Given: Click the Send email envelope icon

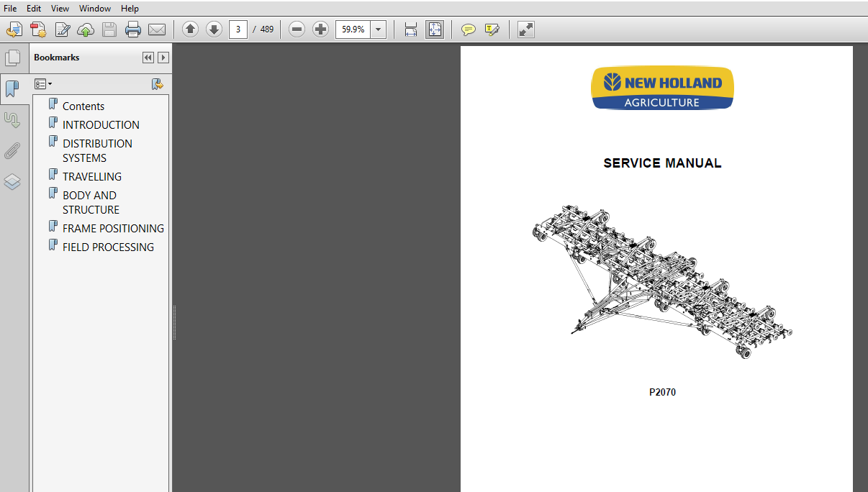Looking at the screenshot, I should click(x=157, y=29).
